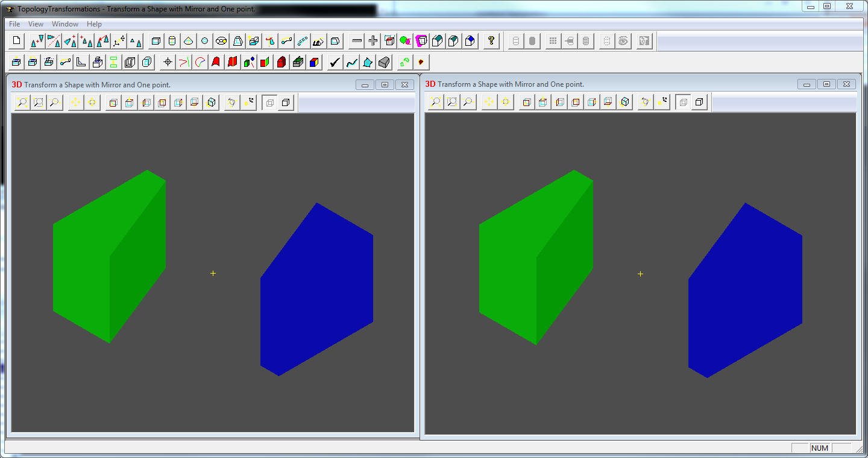Maximize the left 3D child window
This screenshot has width=868, height=458.
(x=385, y=85)
